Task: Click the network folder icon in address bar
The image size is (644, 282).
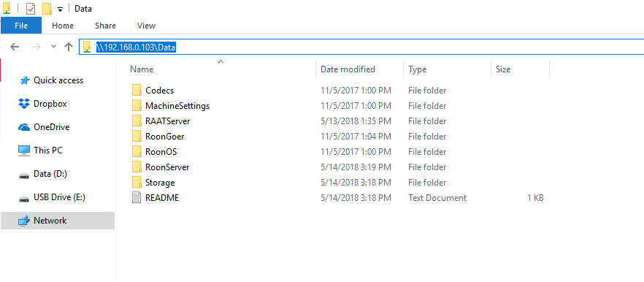Action: pos(87,47)
